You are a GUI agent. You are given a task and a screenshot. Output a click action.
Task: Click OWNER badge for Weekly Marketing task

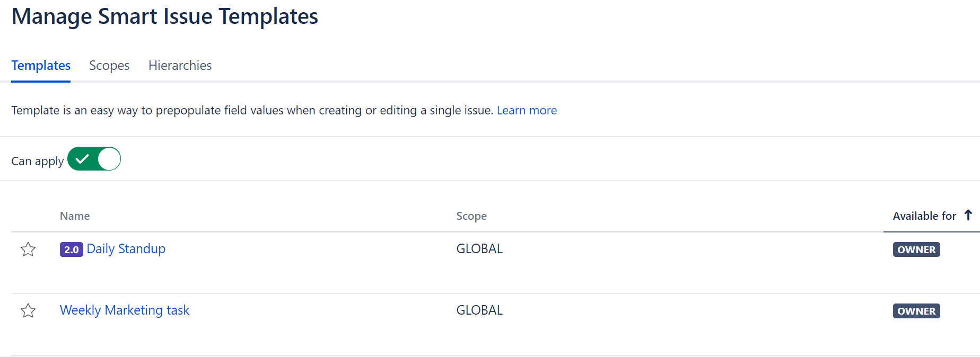click(916, 311)
